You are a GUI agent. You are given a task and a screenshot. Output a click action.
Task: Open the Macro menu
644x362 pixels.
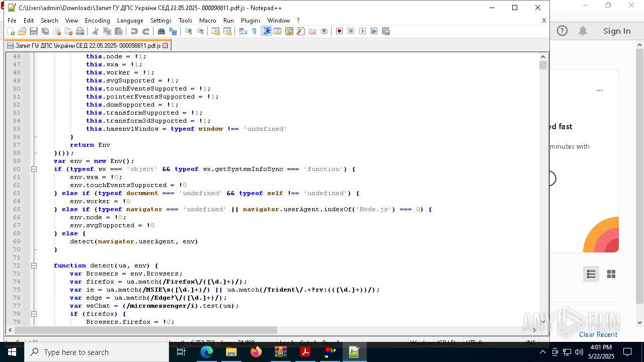click(208, 21)
